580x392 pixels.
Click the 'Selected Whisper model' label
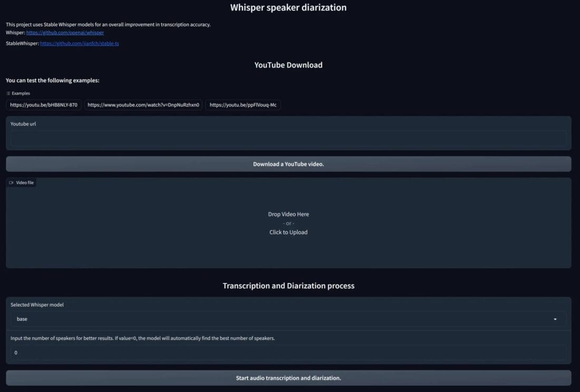37,305
